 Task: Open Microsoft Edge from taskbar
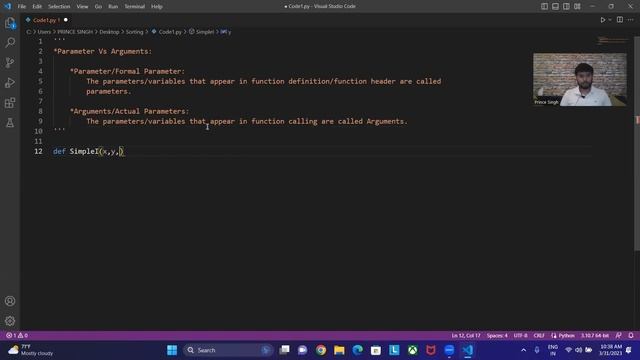tap(358, 350)
